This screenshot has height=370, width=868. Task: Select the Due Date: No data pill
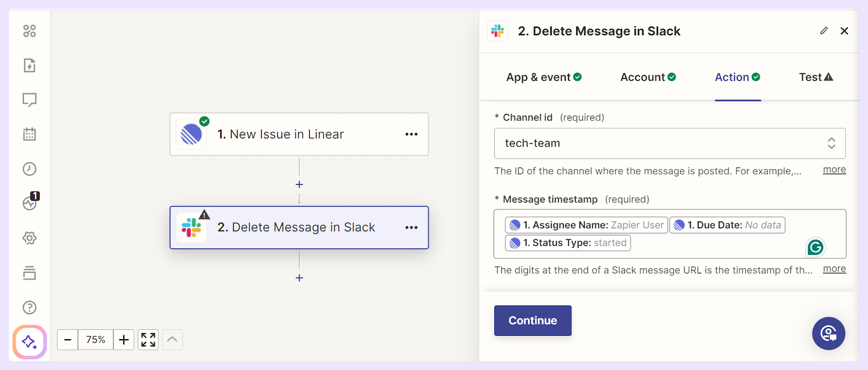(727, 225)
